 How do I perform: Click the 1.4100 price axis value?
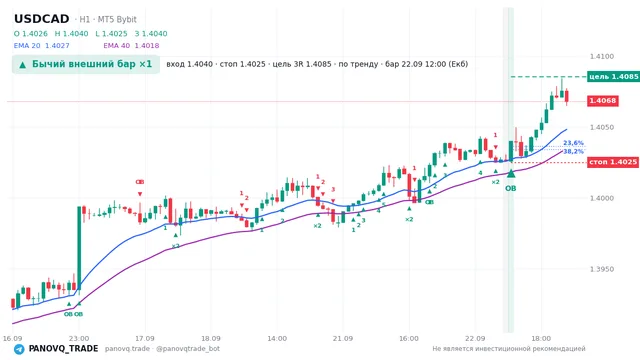coord(602,57)
